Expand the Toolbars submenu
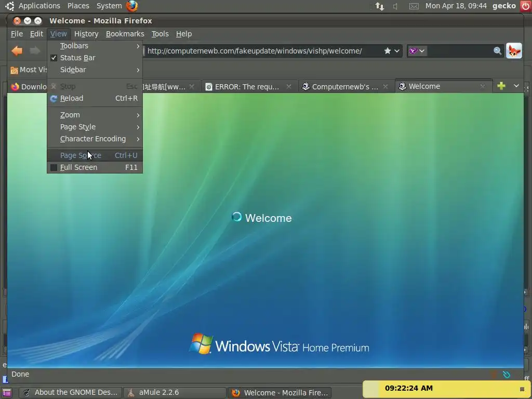 (x=95, y=46)
